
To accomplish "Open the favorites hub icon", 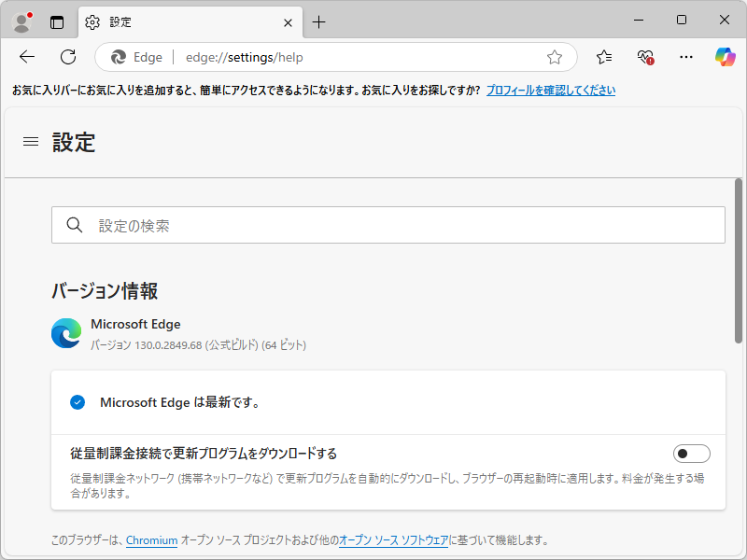I will coord(602,57).
